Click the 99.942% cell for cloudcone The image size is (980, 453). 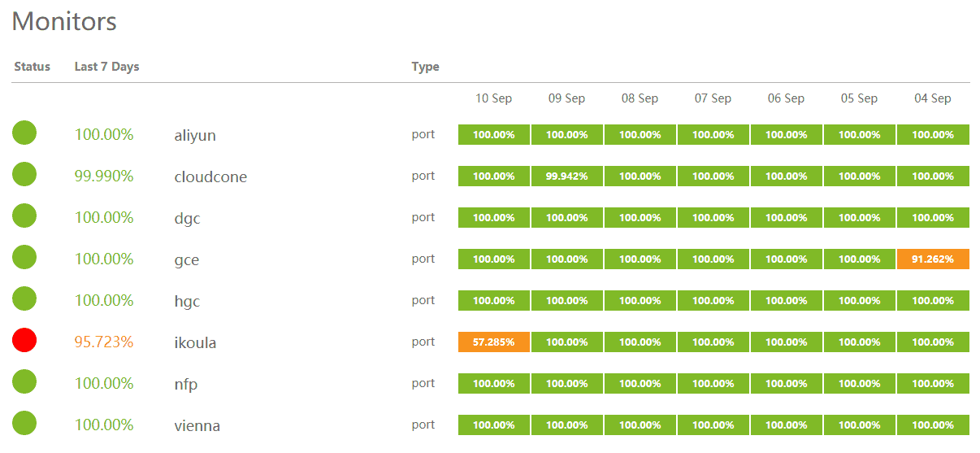[567, 176]
